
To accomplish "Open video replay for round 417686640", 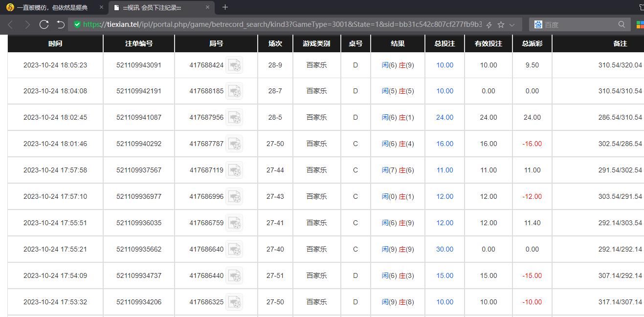I will [x=234, y=249].
